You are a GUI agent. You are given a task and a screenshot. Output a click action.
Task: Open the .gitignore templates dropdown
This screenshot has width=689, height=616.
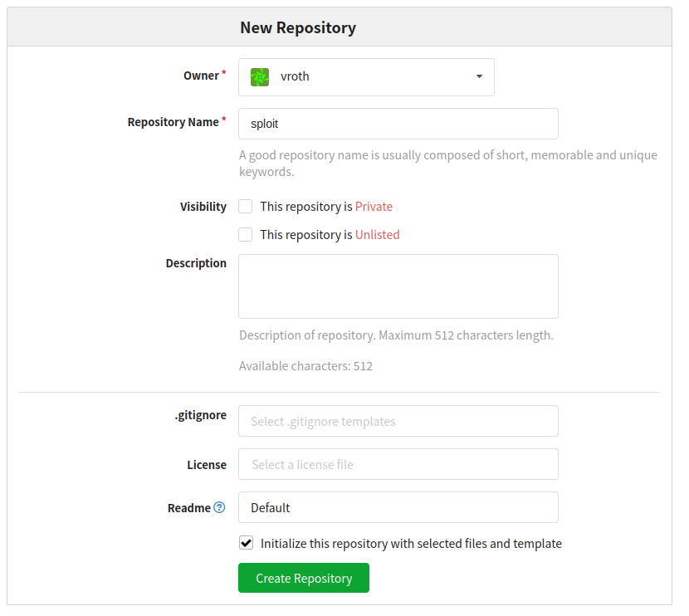[398, 421]
